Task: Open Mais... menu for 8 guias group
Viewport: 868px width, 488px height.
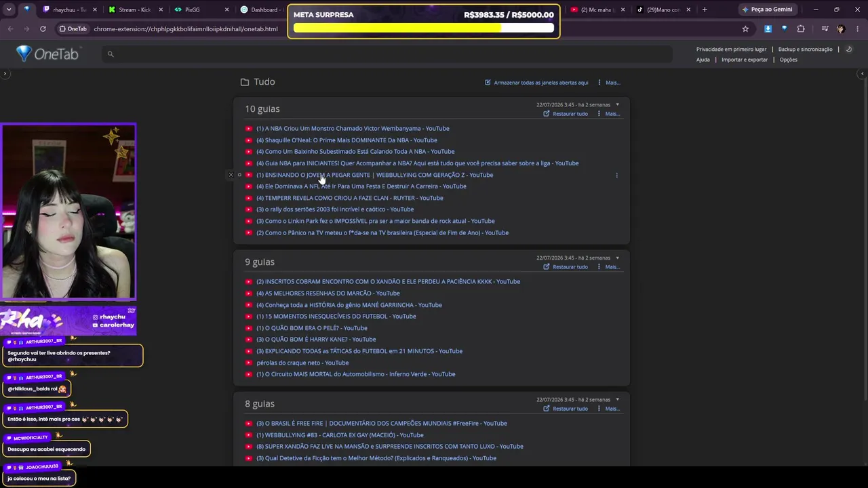Action: [x=609, y=409]
